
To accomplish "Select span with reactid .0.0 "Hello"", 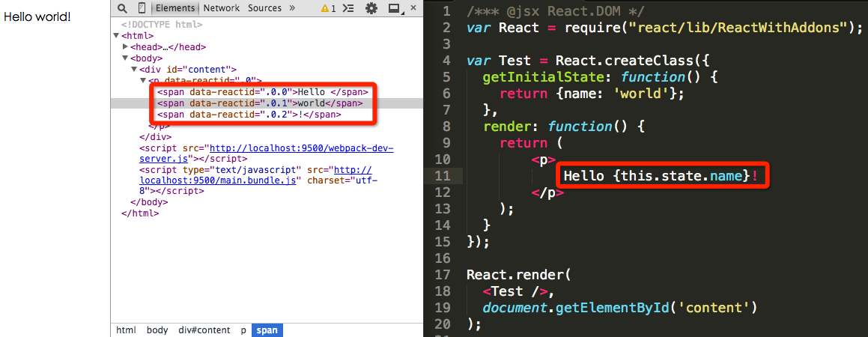I will (x=262, y=92).
